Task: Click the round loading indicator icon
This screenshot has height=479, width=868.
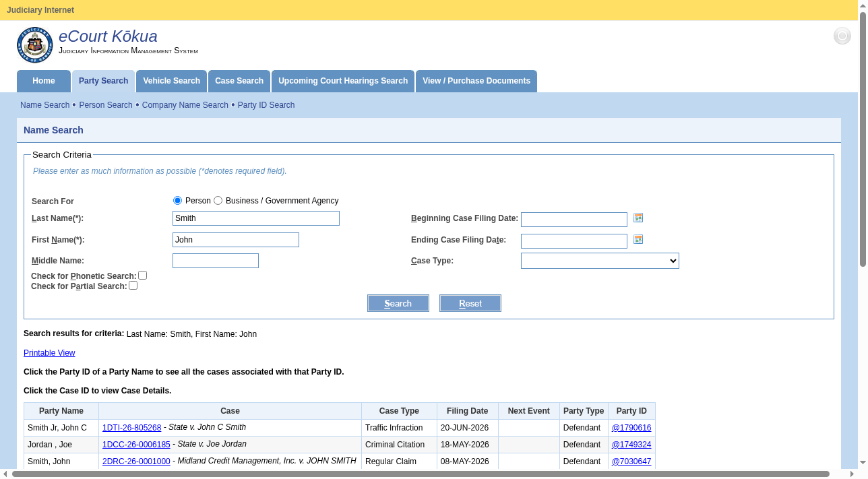Action: [x=842, y=36]
